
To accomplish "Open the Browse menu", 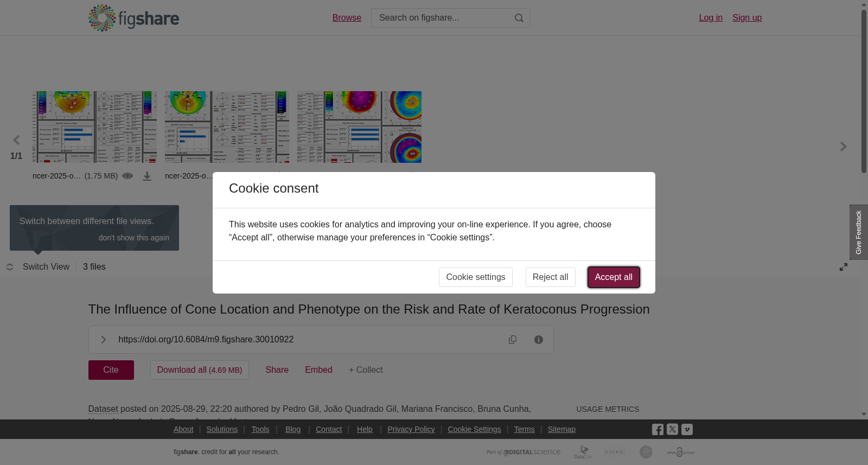I will (347, 18).
